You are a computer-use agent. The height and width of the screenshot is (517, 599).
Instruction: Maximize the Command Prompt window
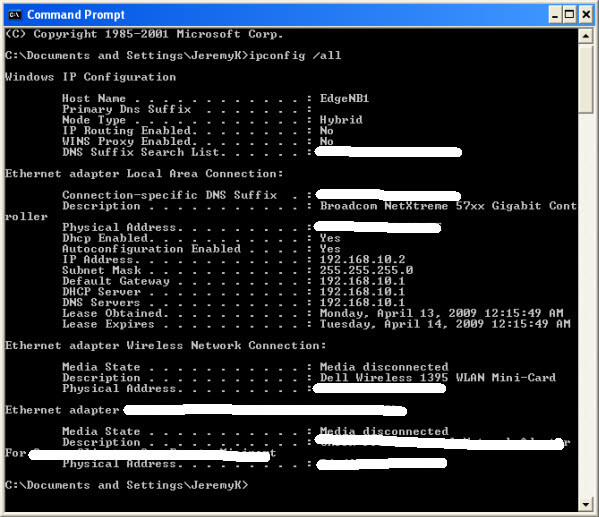(x=569, y=15)
